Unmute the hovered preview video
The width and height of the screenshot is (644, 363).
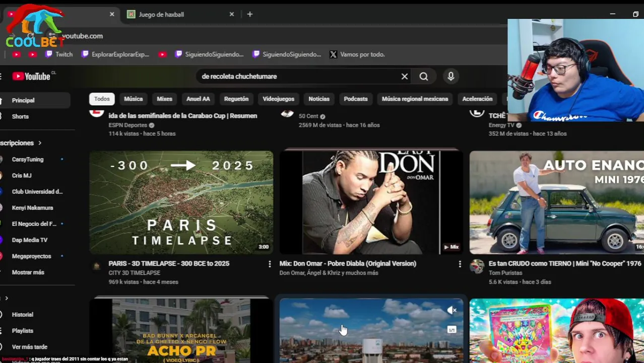coord(452,311)
